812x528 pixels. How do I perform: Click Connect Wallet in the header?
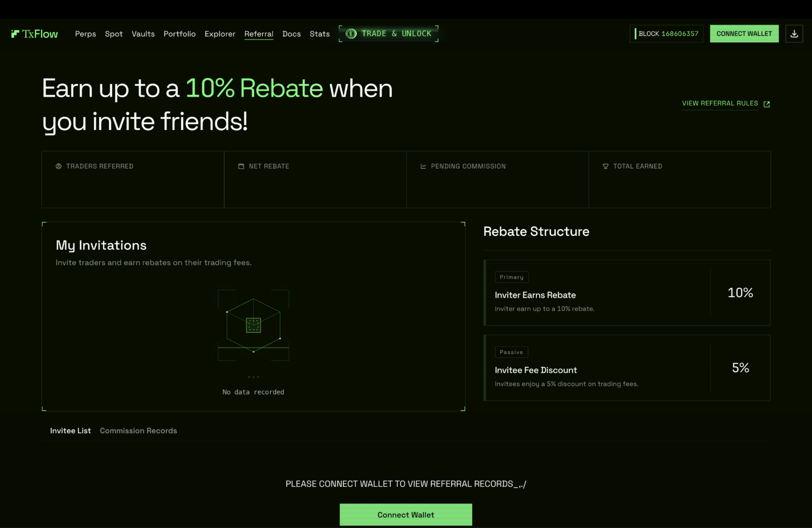click(x=744, y=33)
